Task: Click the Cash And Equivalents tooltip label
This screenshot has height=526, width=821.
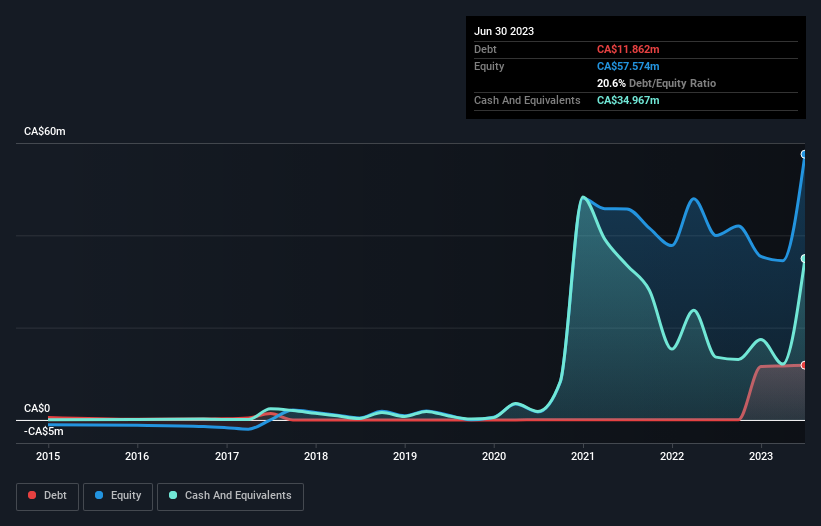Action: click(527, 100)
